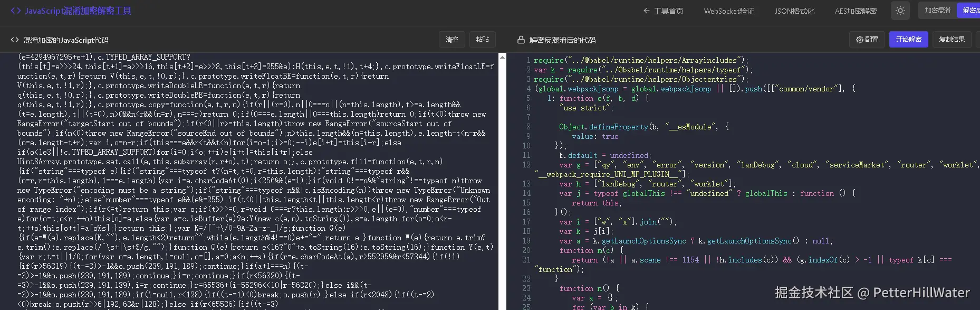Screen dimensions: 980x310
Task: Click line number 1 in the output gutter
Action: tap(528, 60)
